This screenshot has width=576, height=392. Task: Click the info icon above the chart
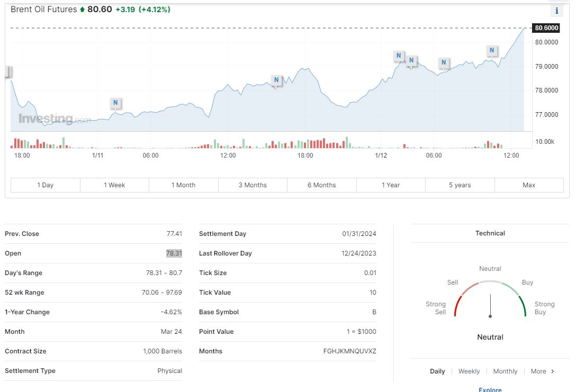click(556, 11)
